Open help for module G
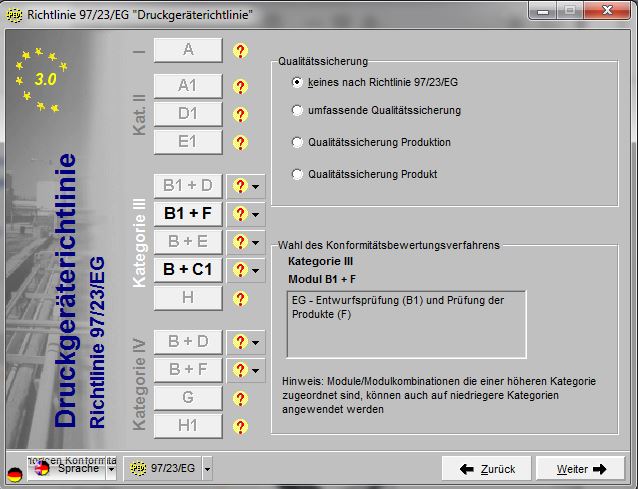The width and height of the screenshot is (638, 489). point(240,398)
